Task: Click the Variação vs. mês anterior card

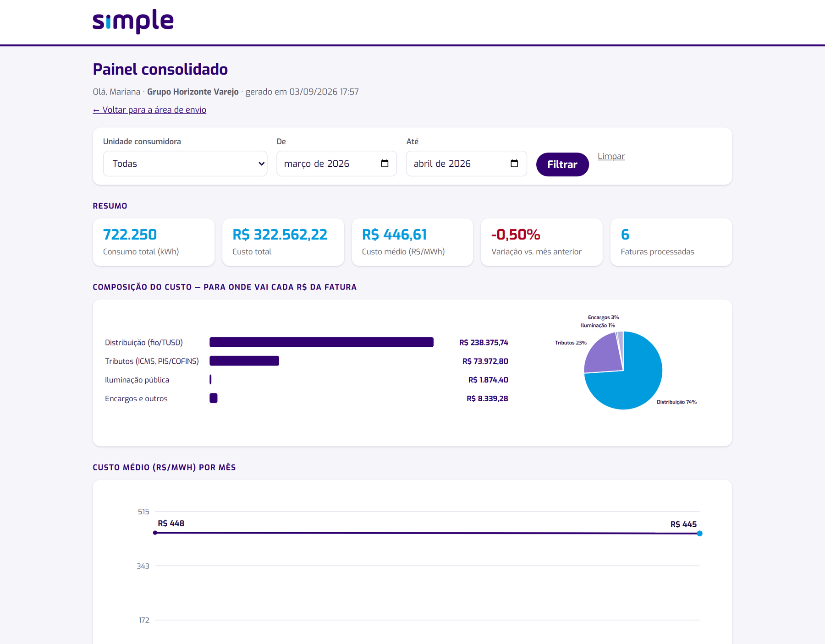Action: 541,242
